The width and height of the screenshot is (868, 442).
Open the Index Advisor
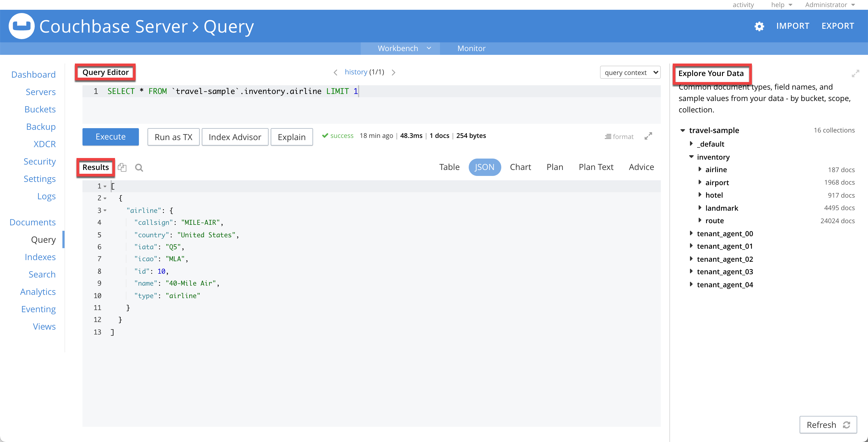235,137
